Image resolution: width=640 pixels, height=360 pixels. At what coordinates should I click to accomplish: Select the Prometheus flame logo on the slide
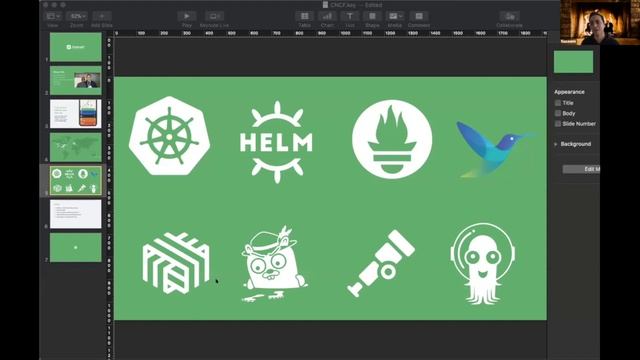pos(392,140)
